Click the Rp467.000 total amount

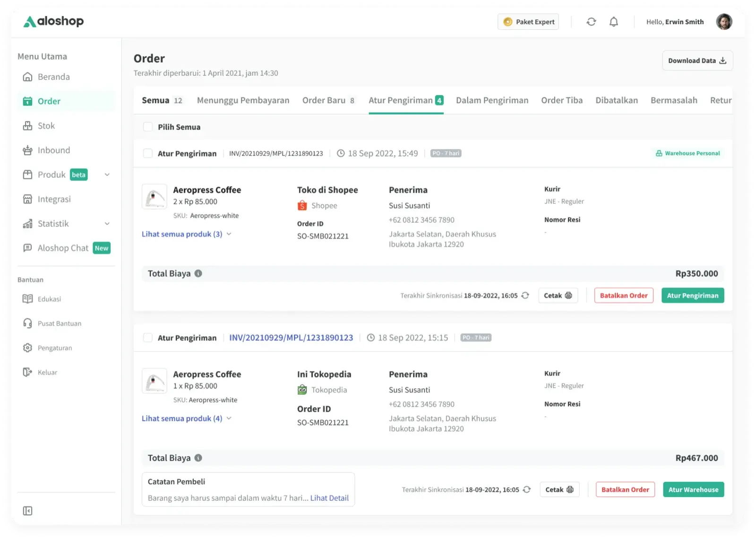[696, 458]
